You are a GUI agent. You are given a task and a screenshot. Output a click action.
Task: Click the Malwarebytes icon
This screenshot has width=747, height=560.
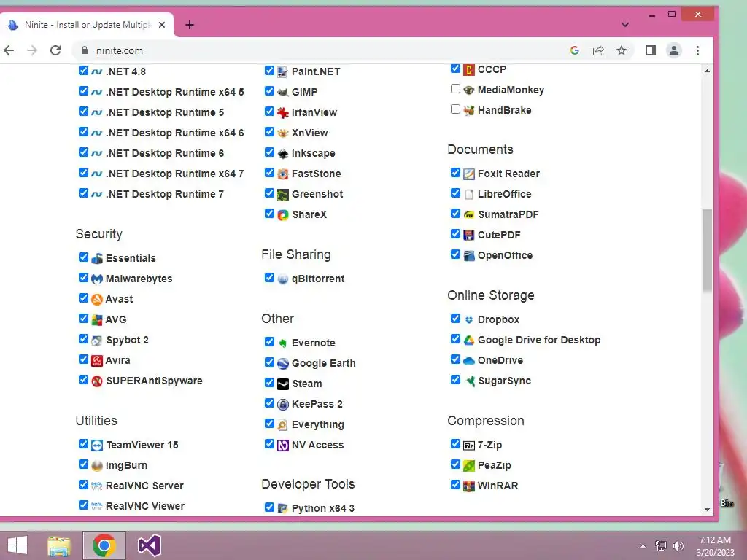click(97, 279)
